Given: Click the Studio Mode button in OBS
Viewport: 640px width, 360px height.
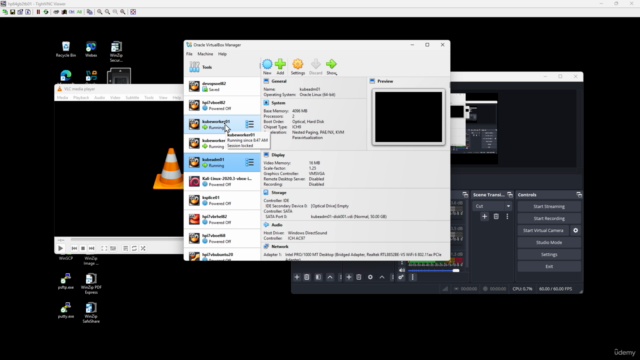Looking at the screenshot, I should pyautogui.click(x=549, y=242).
